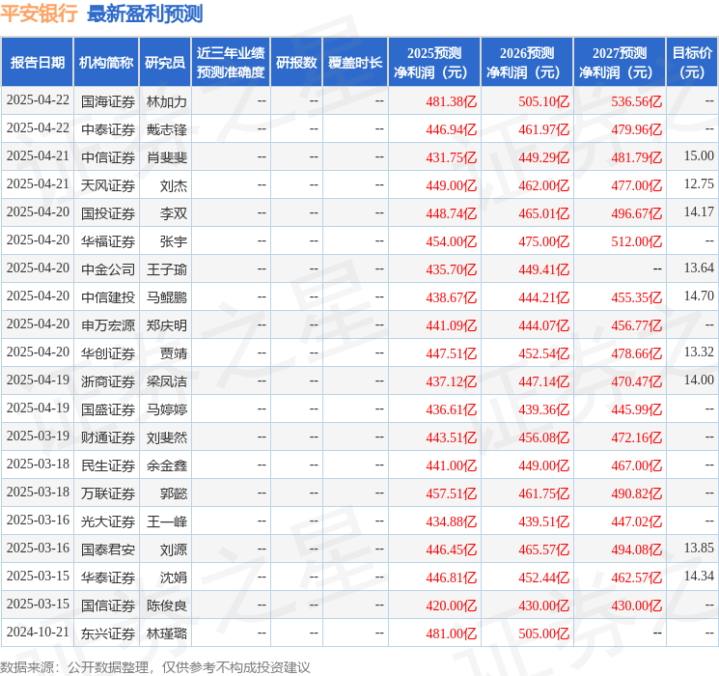
Task: Click the 457.51亿 profit value
Action: click(x=451, y=493)
